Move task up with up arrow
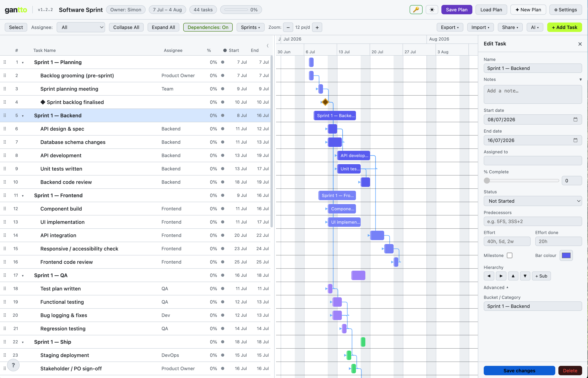Image resolution: width=588 pixels, height=378 pixels. coord(513,276)
